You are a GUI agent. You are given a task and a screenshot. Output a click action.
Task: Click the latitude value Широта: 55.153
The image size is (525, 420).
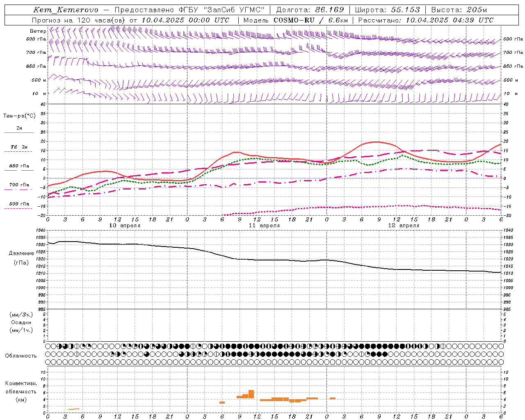388,10
